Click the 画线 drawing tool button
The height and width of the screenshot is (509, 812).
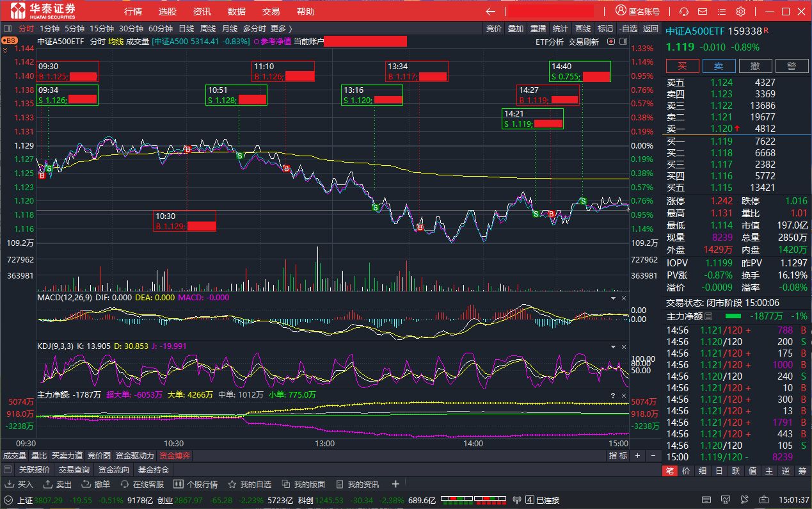tap(582, 28)
